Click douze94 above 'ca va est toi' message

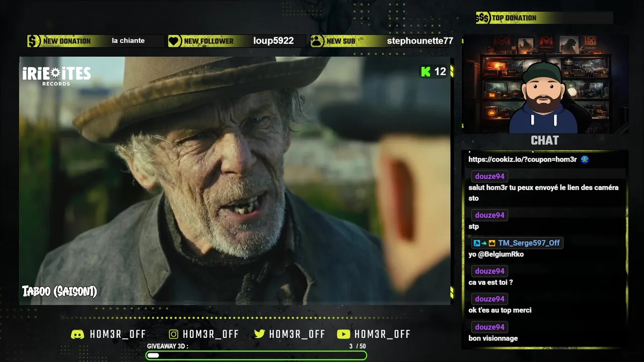click(x=490, y=271)
